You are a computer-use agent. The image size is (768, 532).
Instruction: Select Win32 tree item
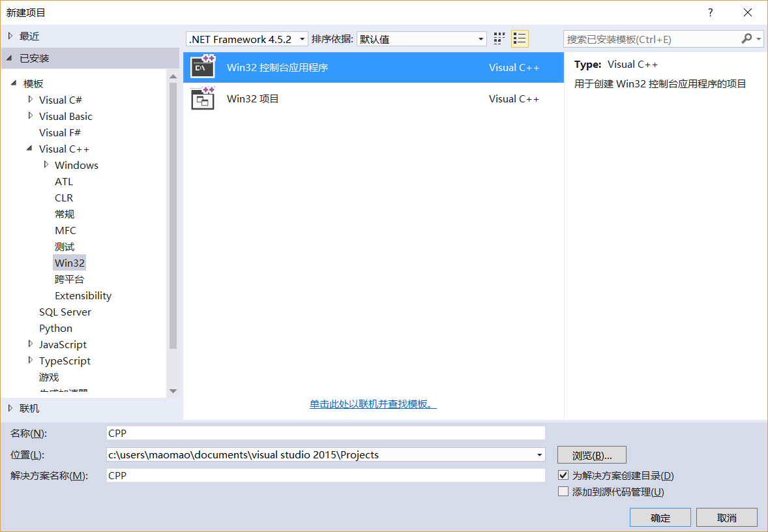(70, 263)
